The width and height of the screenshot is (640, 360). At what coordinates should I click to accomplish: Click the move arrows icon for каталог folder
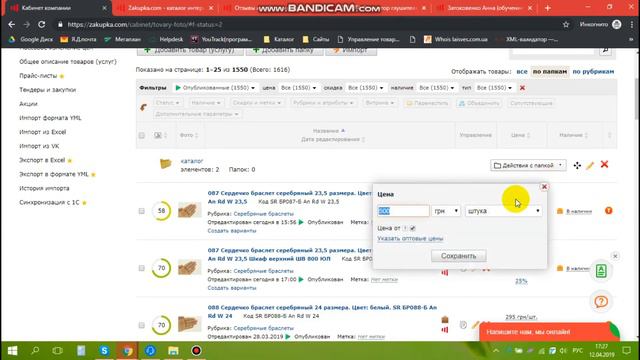[577, 165]
